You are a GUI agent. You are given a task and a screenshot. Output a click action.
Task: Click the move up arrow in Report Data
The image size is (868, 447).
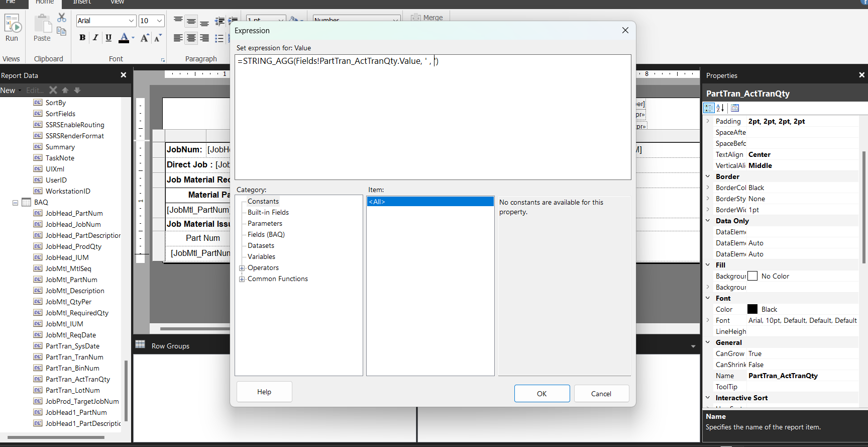pos(65,91)
